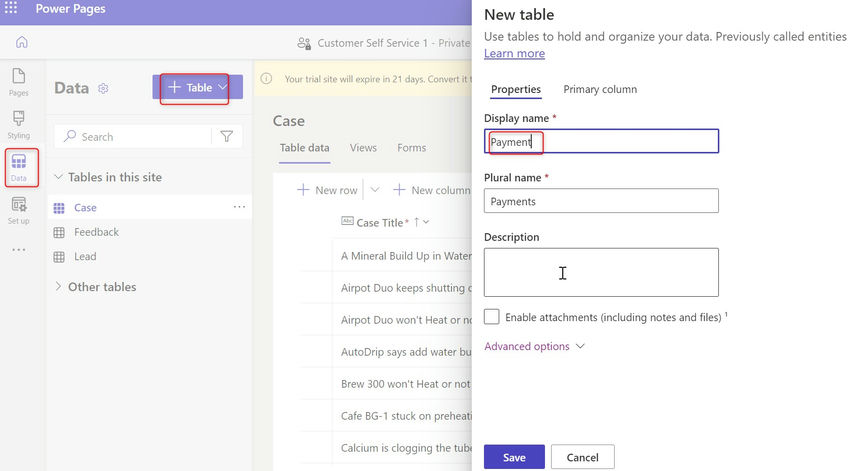Viewport: 850px width, 471px height.
Task: Click the Data settings gear icon
Action: [x=104, y=88]
